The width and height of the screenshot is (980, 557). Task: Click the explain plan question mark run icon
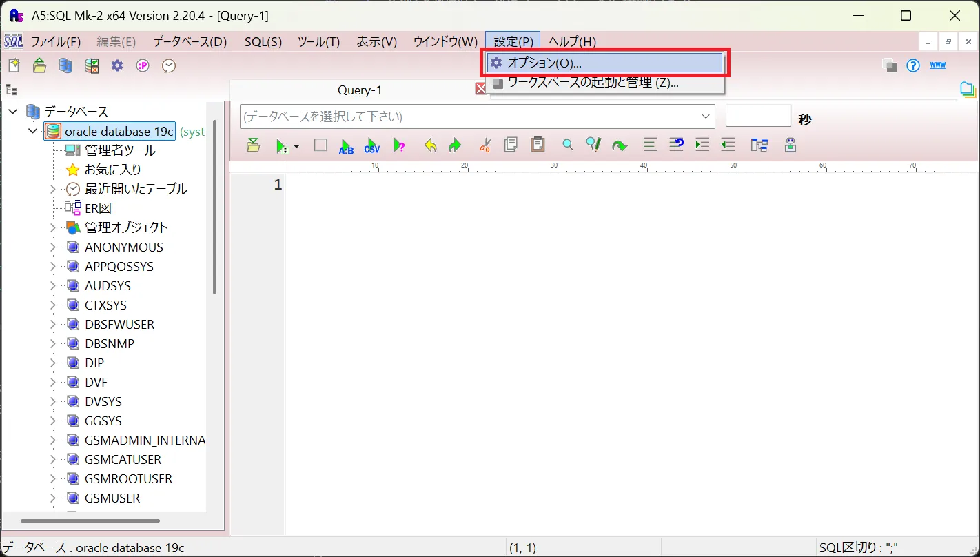pyautogui.click(x=398, y=145)
